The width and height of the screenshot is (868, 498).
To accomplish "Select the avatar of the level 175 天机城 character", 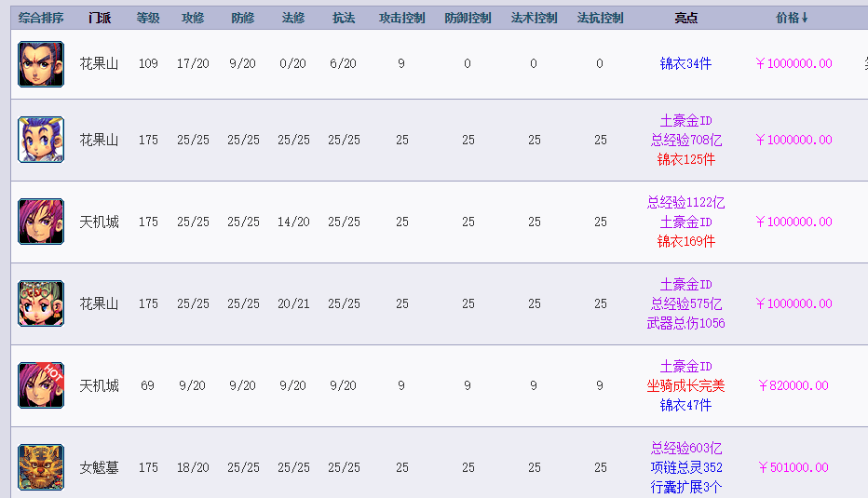I will [41, 222].
